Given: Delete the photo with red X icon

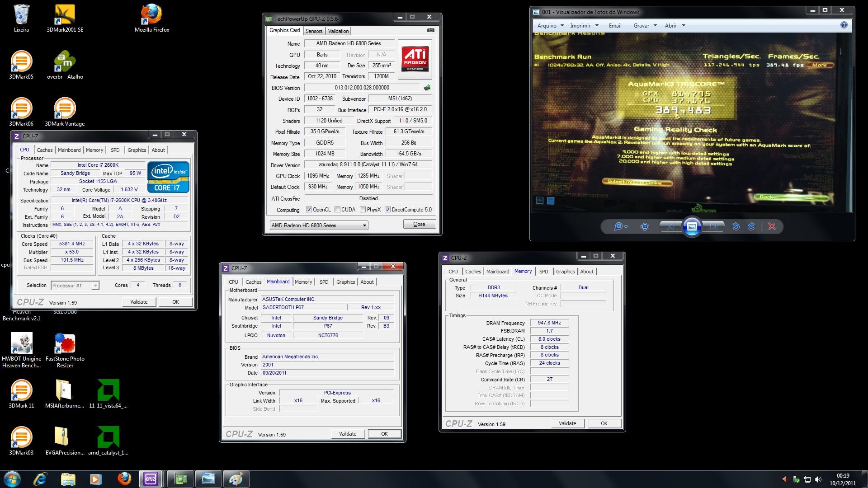Looking at the screenshot, I should point(772,226).
